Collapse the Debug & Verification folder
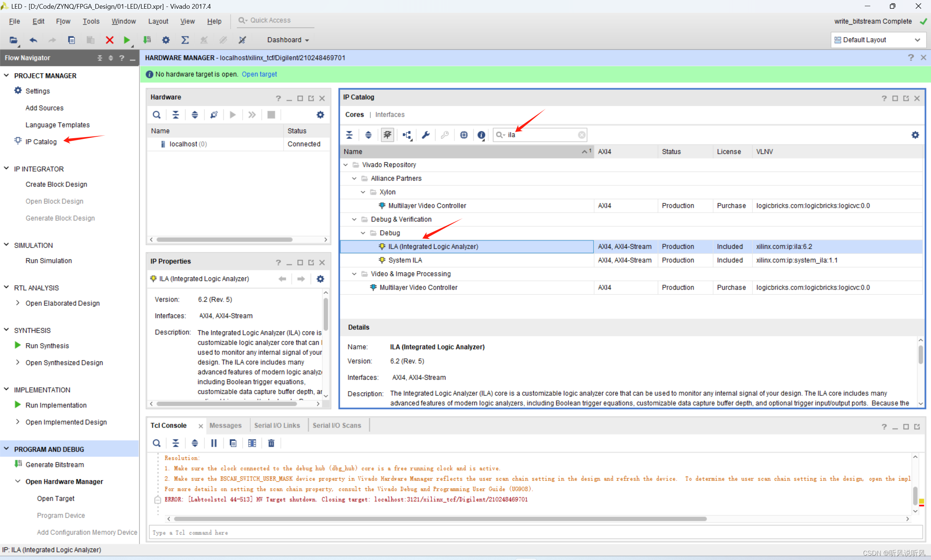 (x=354, y=219)
